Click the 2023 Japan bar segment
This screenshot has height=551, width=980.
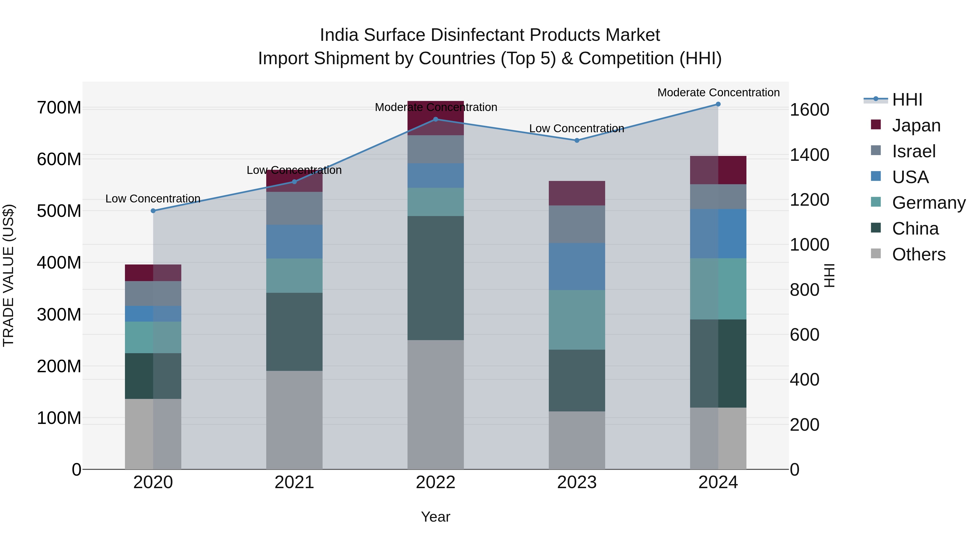[x=577, y=193]
